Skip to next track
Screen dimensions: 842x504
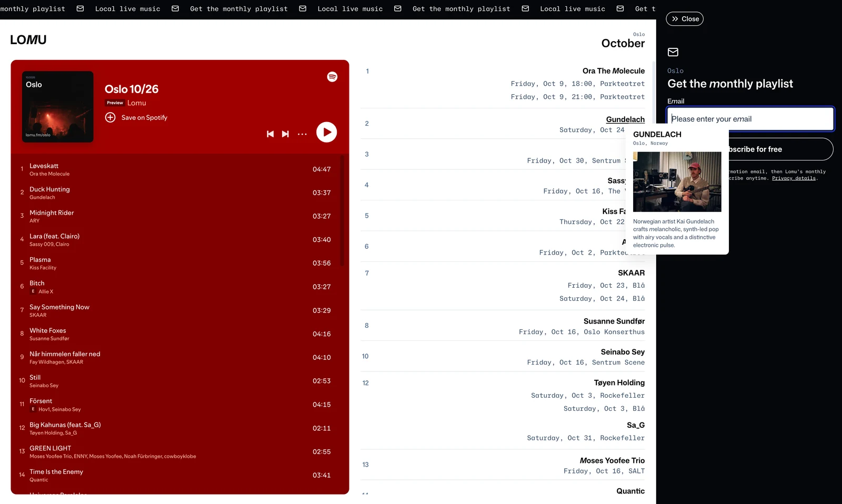(285, 134)
